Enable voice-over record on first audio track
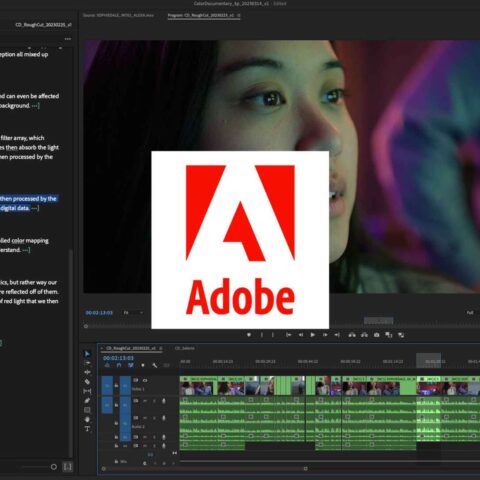The height and width of the screenshot is (480, 480). pos(164,401)
